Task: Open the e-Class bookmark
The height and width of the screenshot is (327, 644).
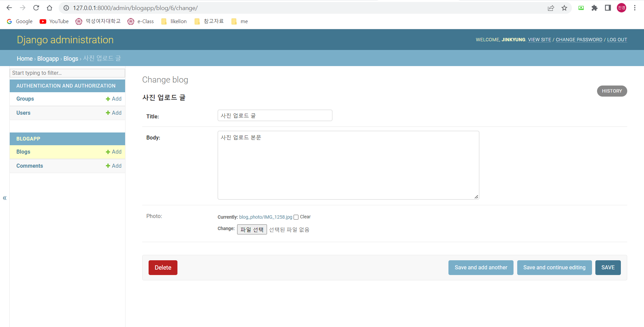Action: (x=141, y=21)
